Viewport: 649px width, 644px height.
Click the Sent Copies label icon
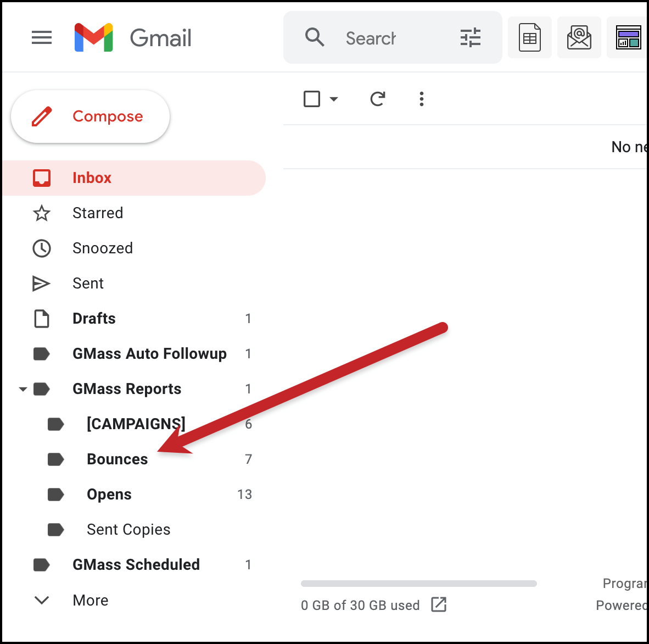click(56, 530)
